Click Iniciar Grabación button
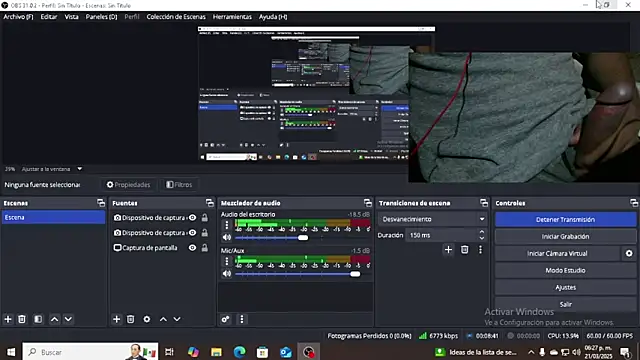 565,236
